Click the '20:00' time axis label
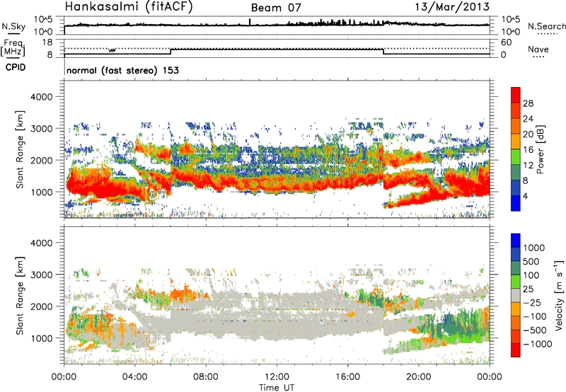 418,377
